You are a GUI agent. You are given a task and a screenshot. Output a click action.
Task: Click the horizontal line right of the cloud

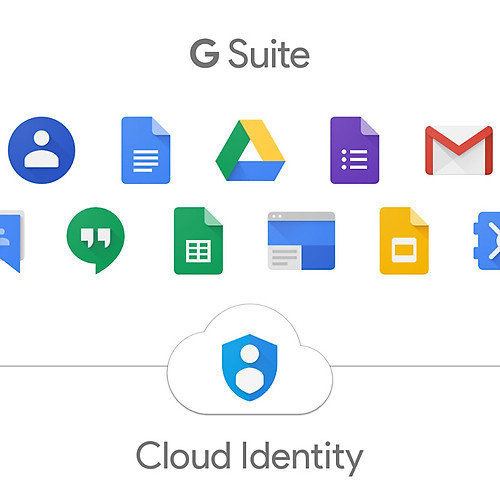tap(415, 366)
